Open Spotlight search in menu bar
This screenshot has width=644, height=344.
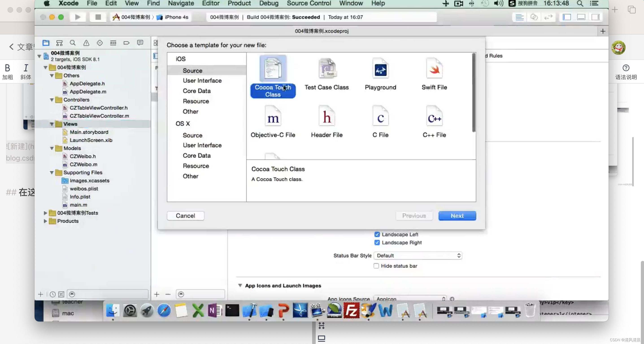(x=580, y=3)
